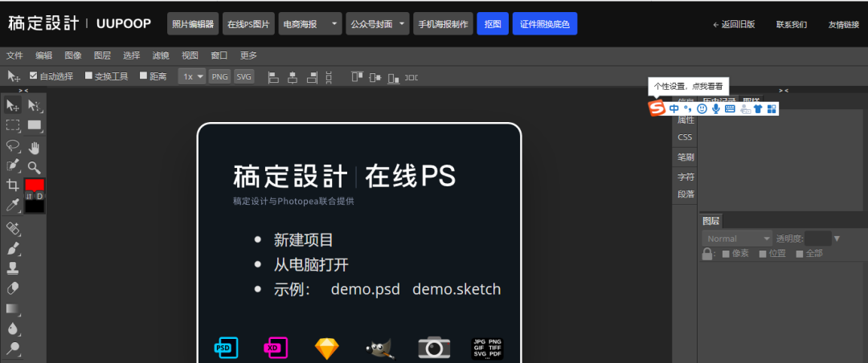Distribute horizontal spacing icon

tap(411, 77)
